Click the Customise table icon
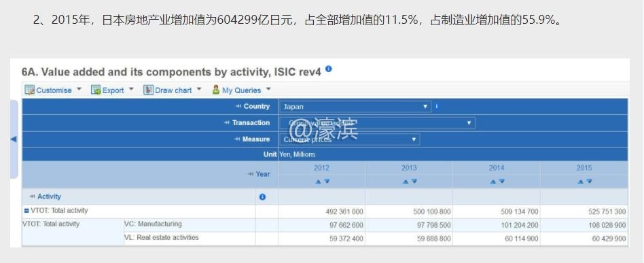This screenshot has width=644, height=263. click(x=30, y=90)
